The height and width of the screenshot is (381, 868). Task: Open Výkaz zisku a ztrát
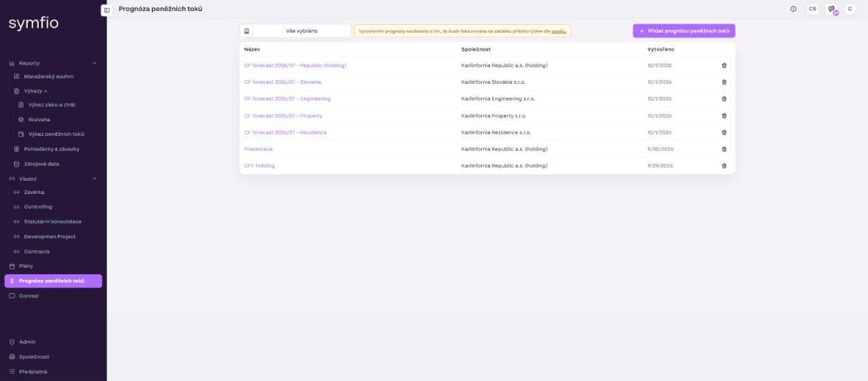[52, 105]
